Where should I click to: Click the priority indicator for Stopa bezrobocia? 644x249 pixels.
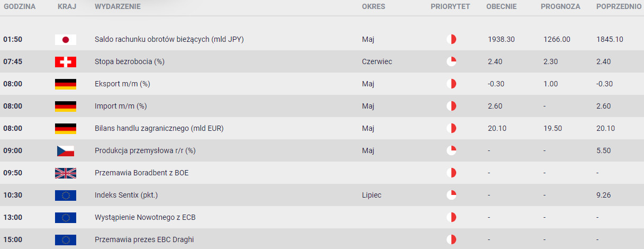tap(451, 61)
